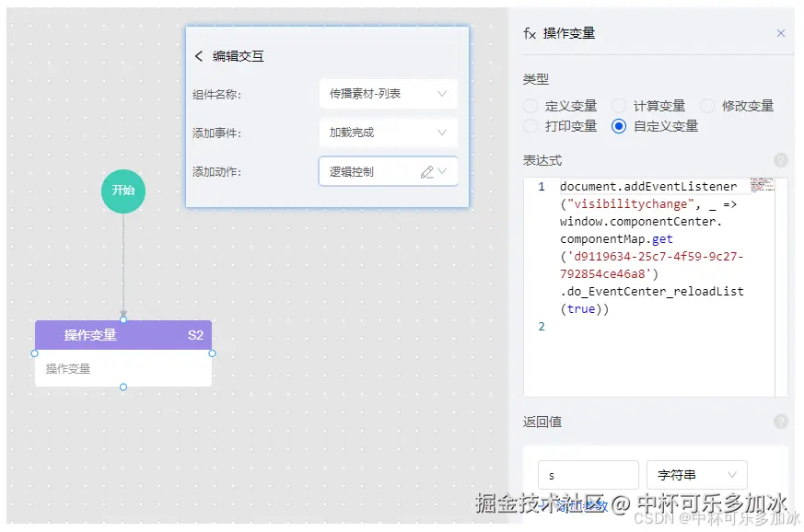Viewport: 804px width, 532px height.
Task: Open the 组件名称 dropdown showing 传播素材-列表
Action: [x=388, y=94]
